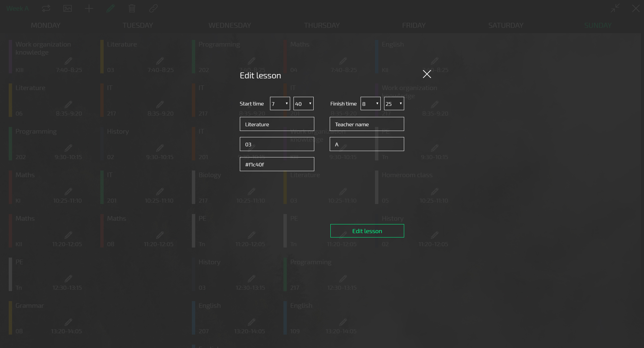Click the background image icon

coord(67,8)
